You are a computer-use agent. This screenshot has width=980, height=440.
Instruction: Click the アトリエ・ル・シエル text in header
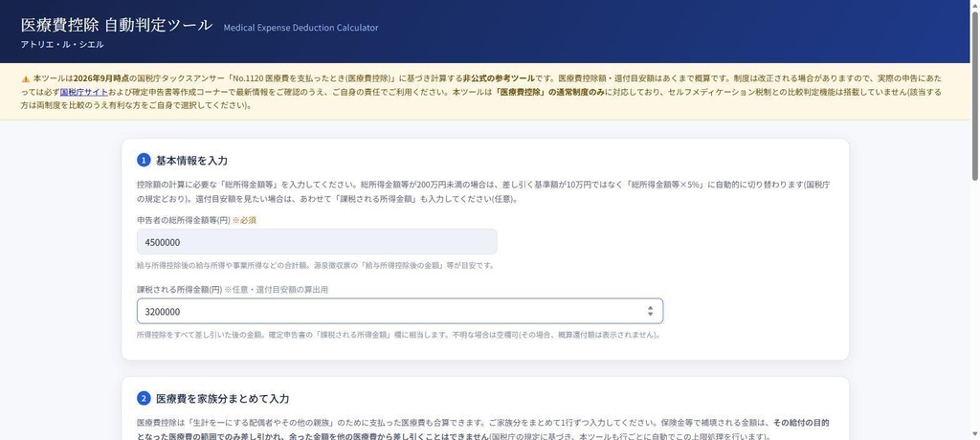(x=62, y=44)
